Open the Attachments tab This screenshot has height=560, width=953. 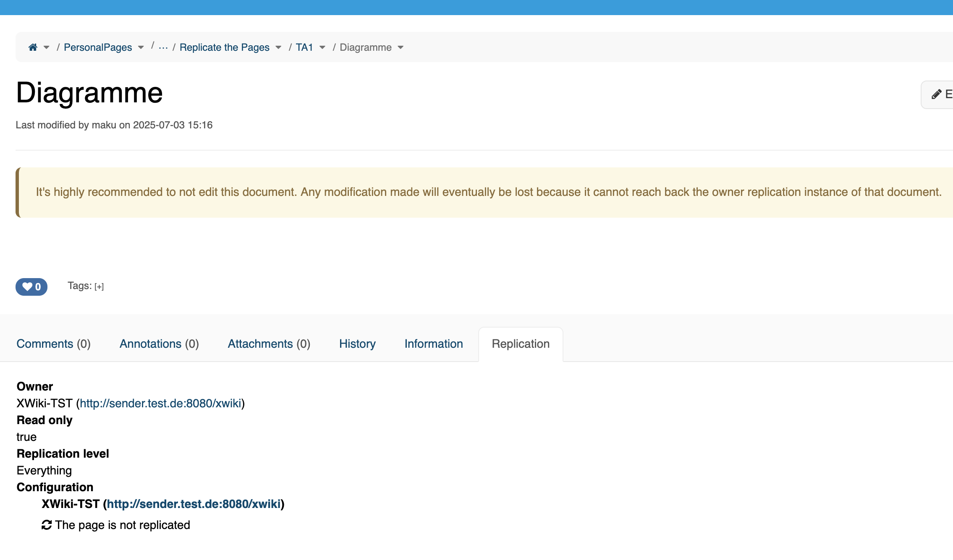tap(269, 344)
